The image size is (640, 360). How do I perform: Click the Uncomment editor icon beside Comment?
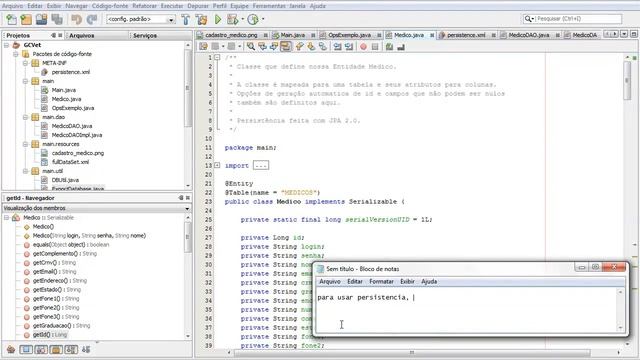point(401,47)
